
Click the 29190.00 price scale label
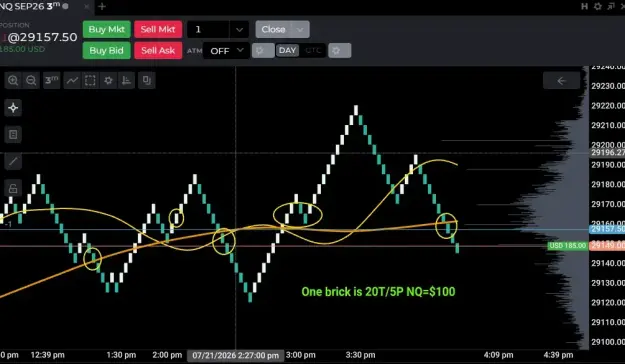[608, 165]
